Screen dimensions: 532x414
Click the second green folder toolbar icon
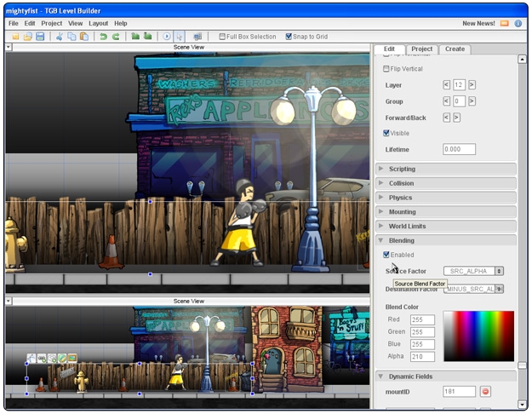coord(147,36)
